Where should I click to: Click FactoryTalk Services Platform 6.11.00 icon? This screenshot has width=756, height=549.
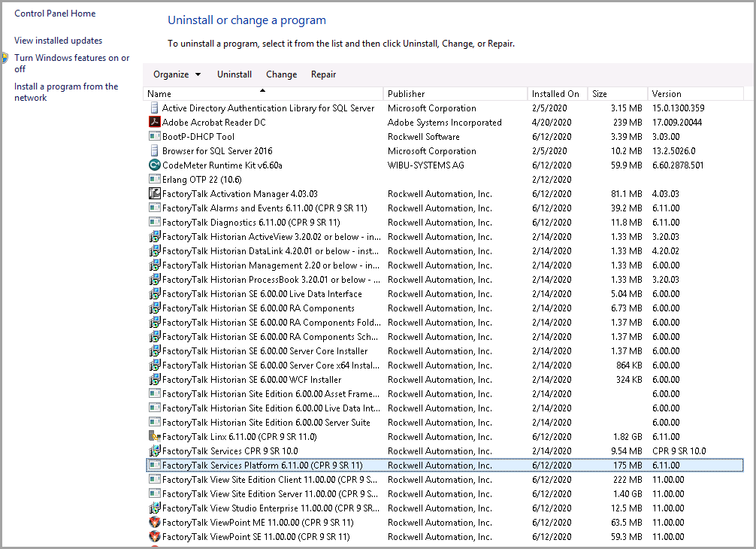point(154,465)
